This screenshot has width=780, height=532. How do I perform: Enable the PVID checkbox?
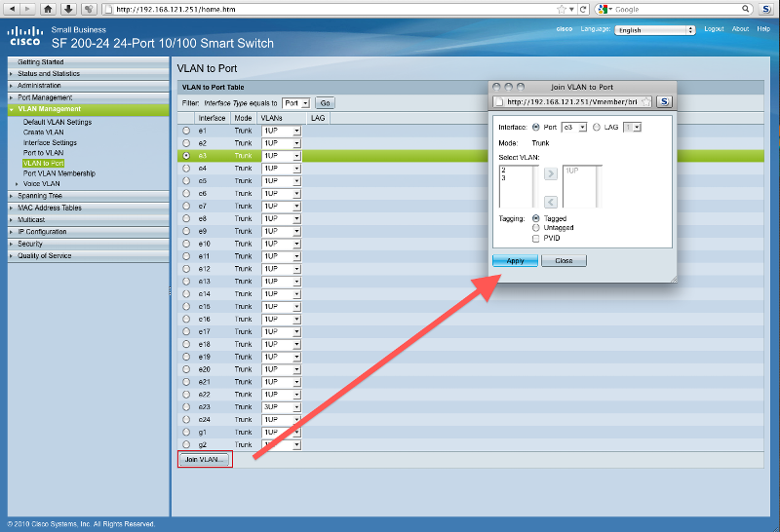536,238
